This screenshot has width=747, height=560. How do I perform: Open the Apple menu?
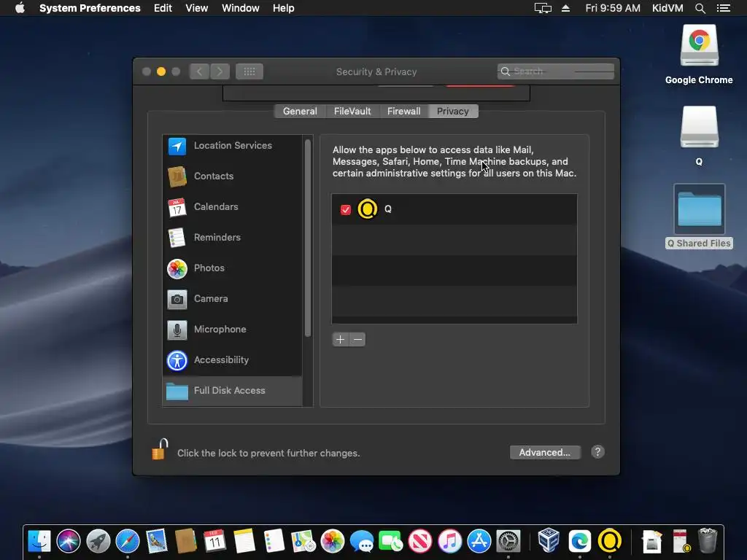tap(20, 8)
